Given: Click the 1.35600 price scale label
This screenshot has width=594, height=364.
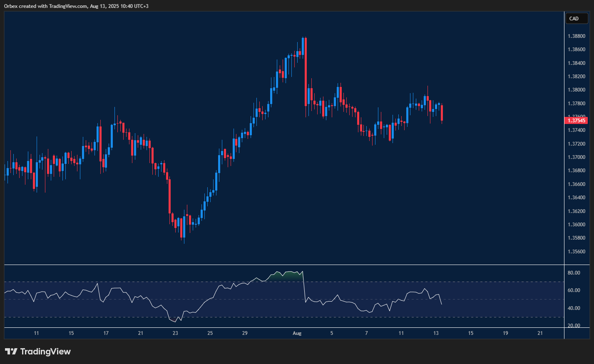Looking at the screenshot, I should click(576, 252).
